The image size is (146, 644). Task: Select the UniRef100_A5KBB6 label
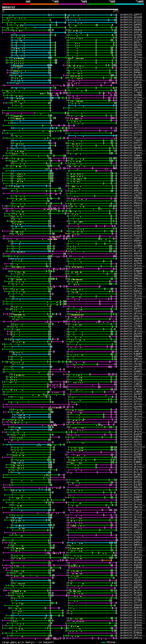point(131,30)
